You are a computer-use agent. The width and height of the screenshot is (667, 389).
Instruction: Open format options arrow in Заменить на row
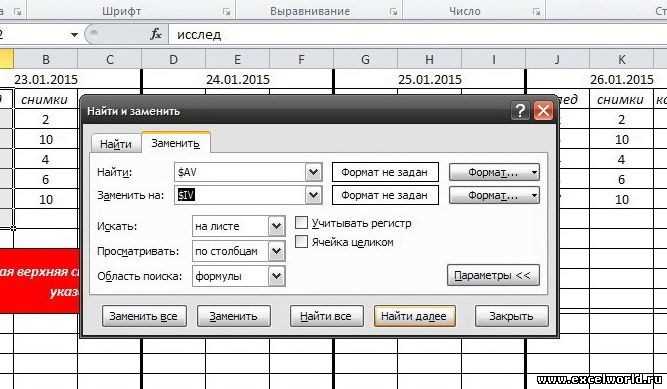tap(534, 195)
